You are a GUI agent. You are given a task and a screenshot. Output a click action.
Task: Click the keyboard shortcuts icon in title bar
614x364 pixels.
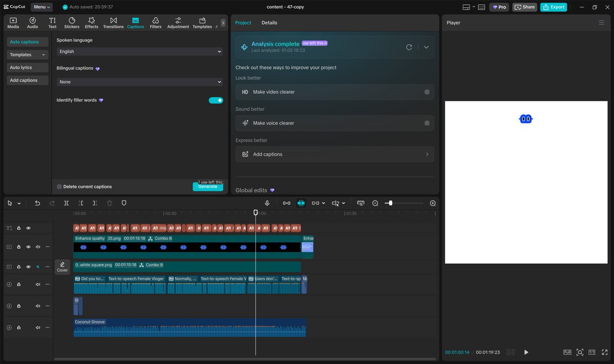pos(481,7)
